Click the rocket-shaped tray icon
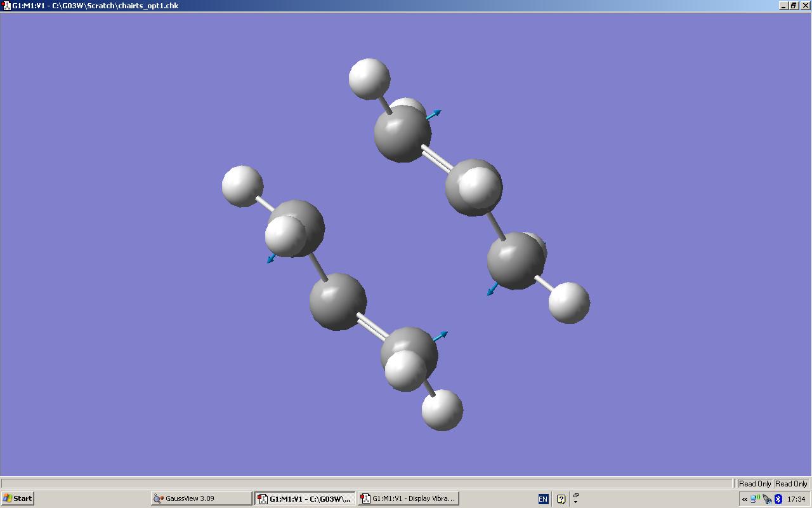The width and height of the screenshot is (812, 508). coord(767,499)
